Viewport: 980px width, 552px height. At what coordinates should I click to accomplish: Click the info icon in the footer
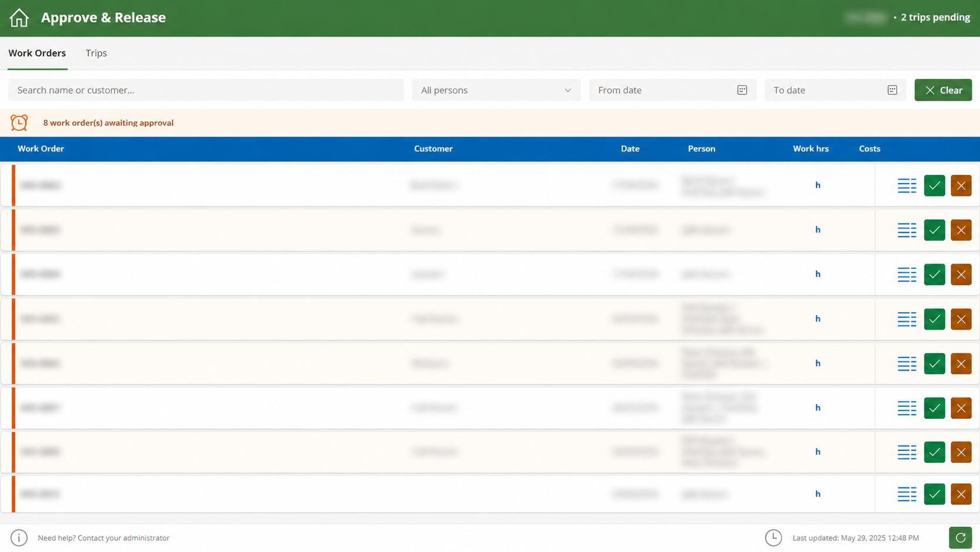pyautogui.click(x=19, y=538)
